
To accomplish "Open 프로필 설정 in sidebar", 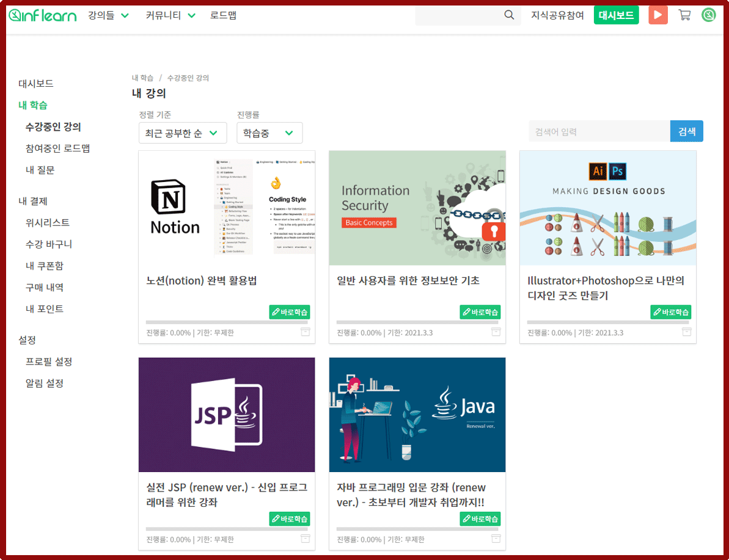I will (x=49, y=362).
